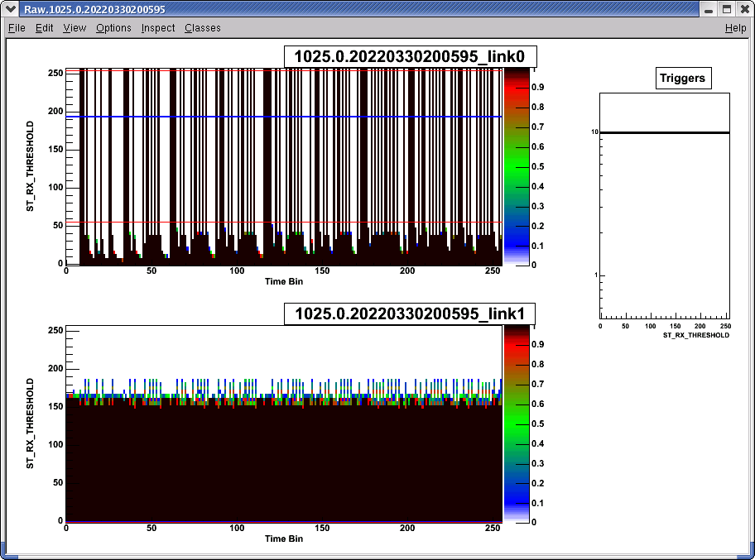
Task: Select the 1025.0.20220330200595_link0 title box
Action: (x=411, y=56)
